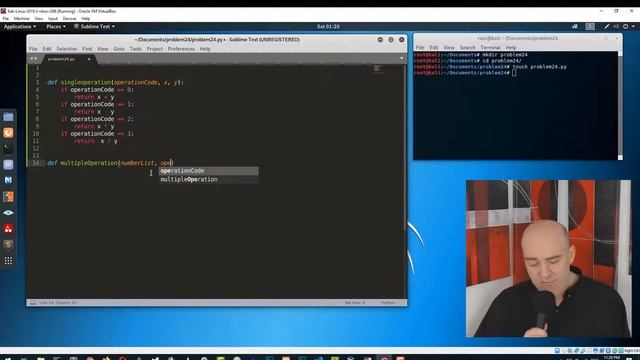Click the workspace switcher box in top panel
The width and height of the screenshot is (640, 360).
pos(590,27)
